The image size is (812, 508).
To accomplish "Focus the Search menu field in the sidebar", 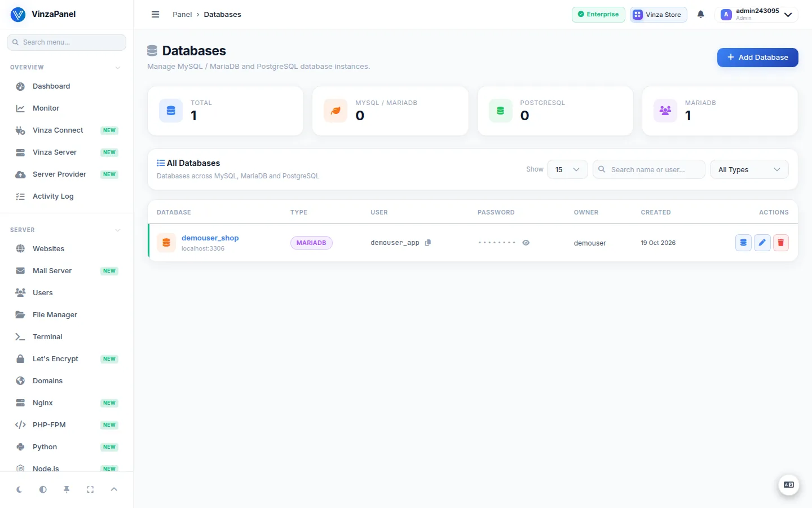I will point(67,42).
